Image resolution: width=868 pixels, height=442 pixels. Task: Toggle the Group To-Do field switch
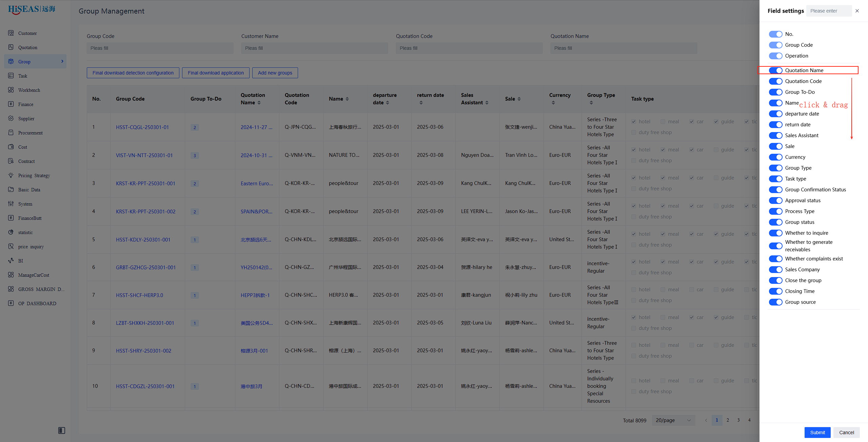point(775,92)
